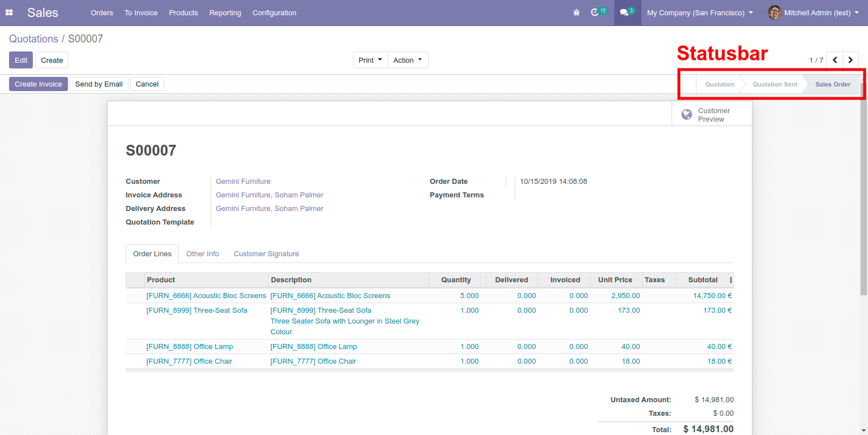868x435 pixels.
Task: Open [FURN_7777] Office Chair product cell
Action: tap(189, 361)
